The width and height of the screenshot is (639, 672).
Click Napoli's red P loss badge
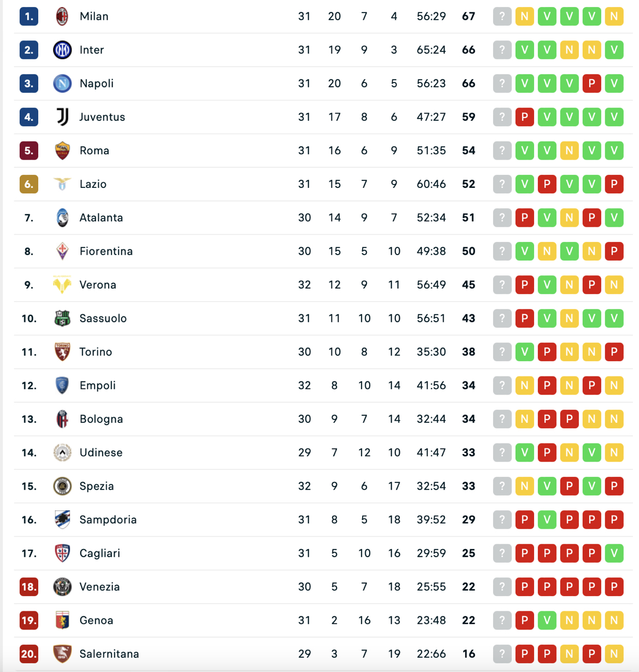click(591, 84)
